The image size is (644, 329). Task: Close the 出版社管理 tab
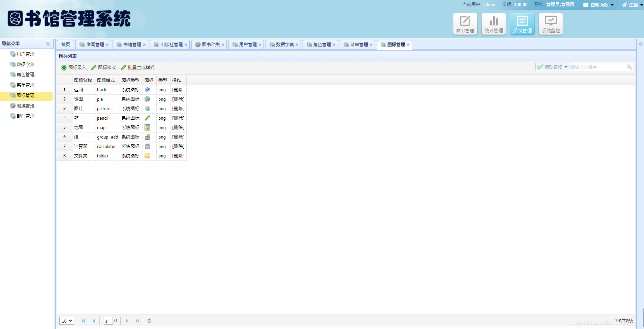pos(186,44)
